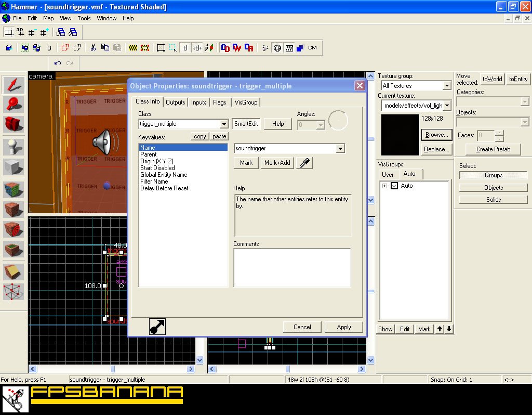The height and width of the screenshot is (415, 532).
Task: Open the Texture group dropdown
Action: (447, 86)
